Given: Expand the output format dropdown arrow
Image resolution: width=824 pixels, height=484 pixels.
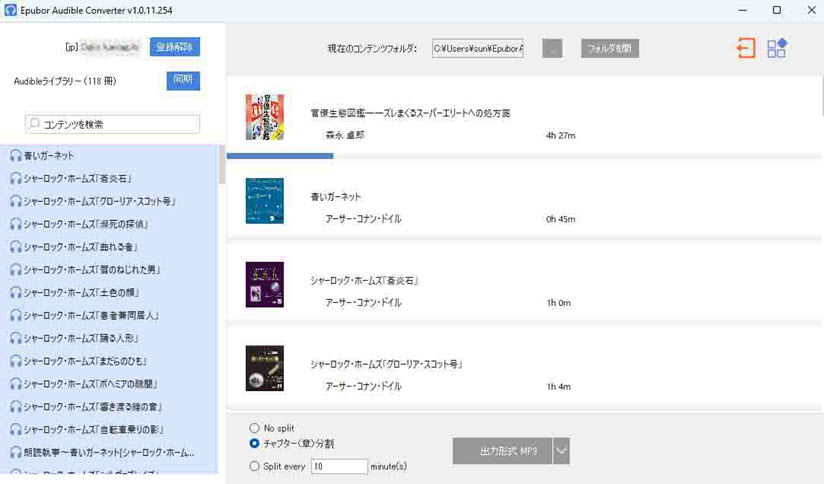Looking at the screenshot, I should pos(562,451).
